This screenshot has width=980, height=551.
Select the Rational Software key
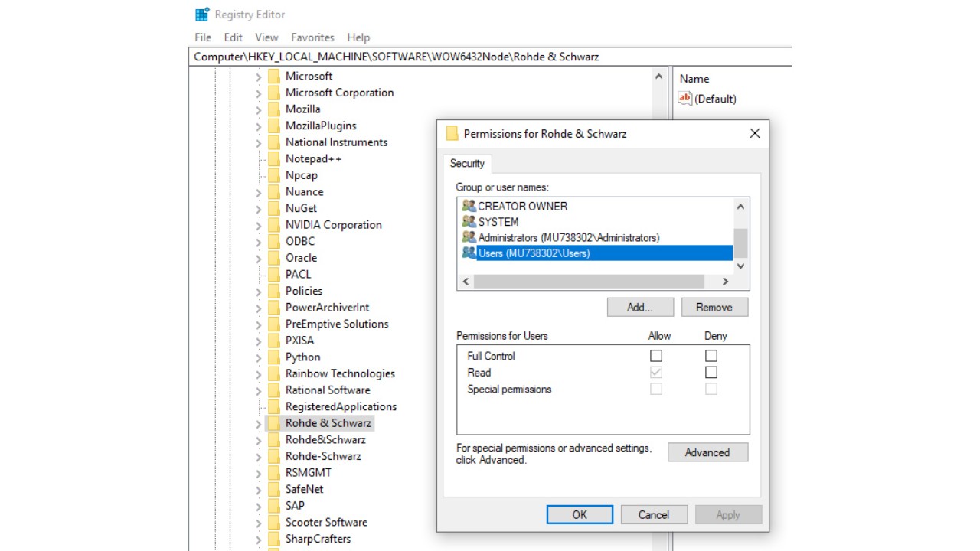328,390
